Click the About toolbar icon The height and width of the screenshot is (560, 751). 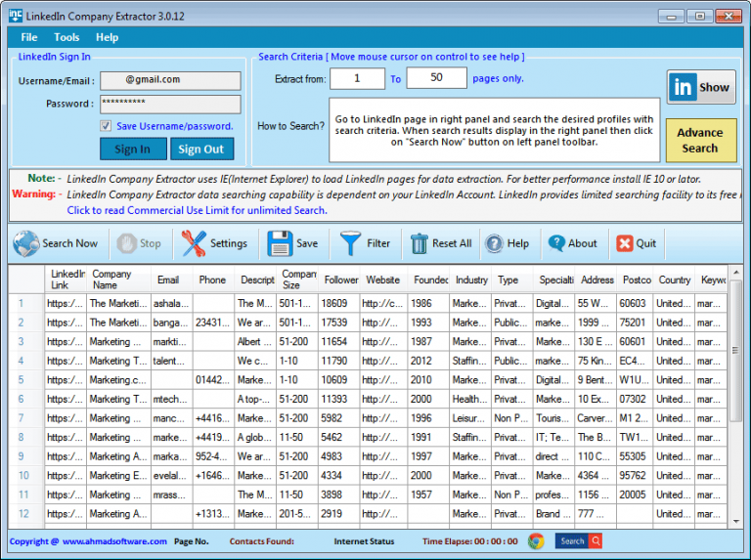pyautogui.click(x=556, y=243)
